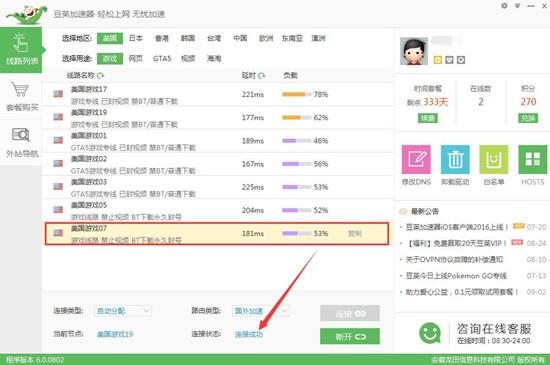Open the OVPN协议故障 compensation announcement
Viewport: 550px width, 365px height.
(x=454, y=259)
